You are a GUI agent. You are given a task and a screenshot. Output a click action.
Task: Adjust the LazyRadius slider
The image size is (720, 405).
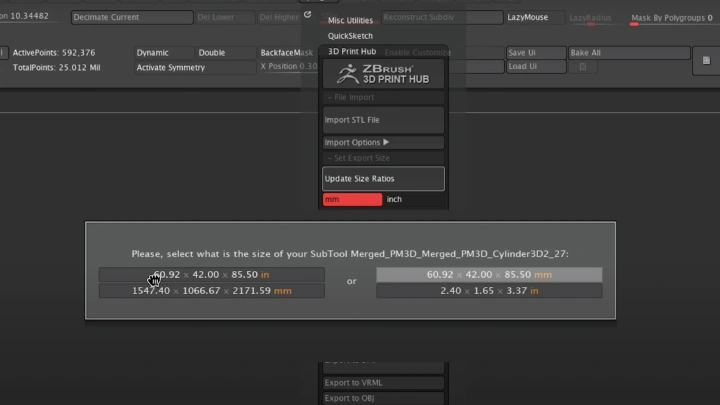tap(591, 18)
